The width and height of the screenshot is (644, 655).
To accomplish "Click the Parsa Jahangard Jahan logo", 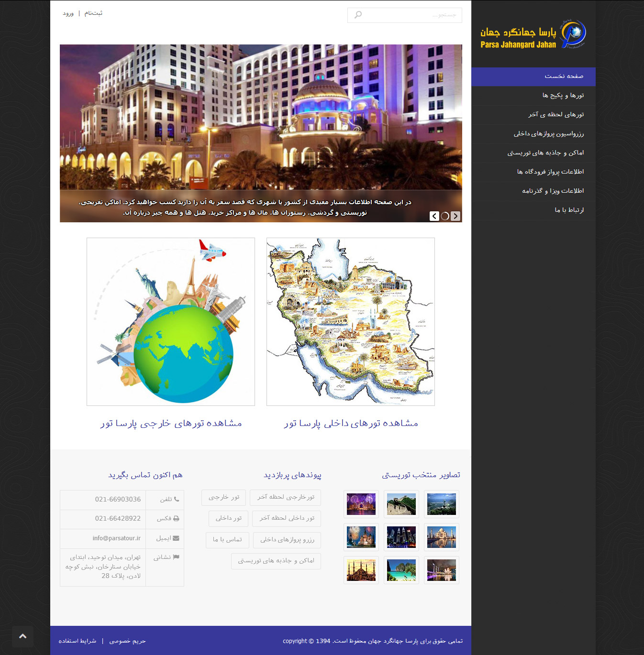I will [533, 34].
